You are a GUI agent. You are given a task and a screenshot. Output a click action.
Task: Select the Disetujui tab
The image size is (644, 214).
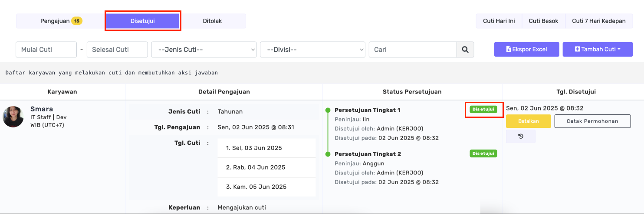143,21
